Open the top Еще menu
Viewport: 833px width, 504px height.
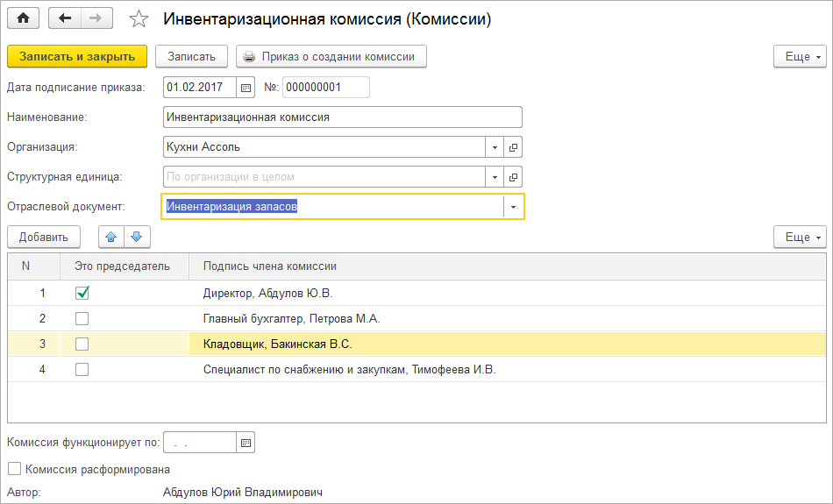799,56
